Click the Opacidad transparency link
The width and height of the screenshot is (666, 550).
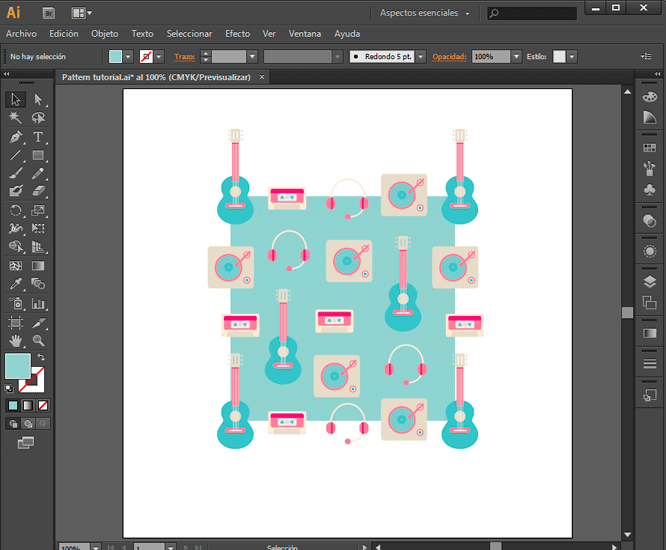449,56
